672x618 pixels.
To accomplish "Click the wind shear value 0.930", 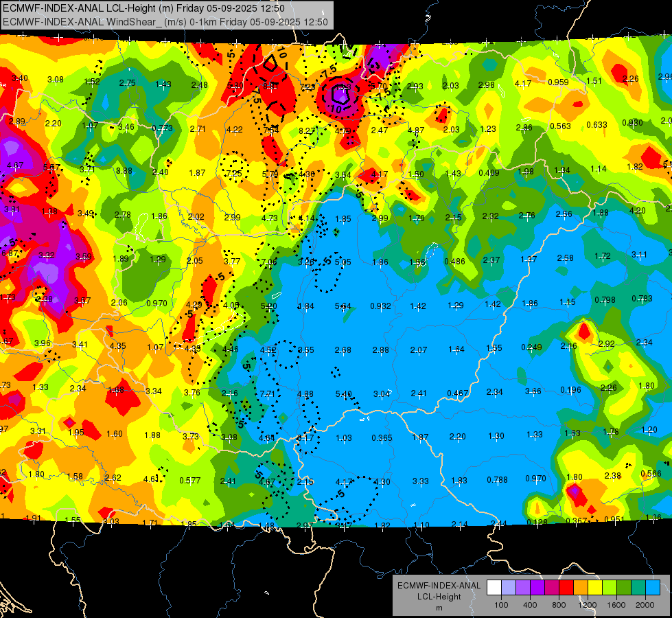I will point(632,123).
